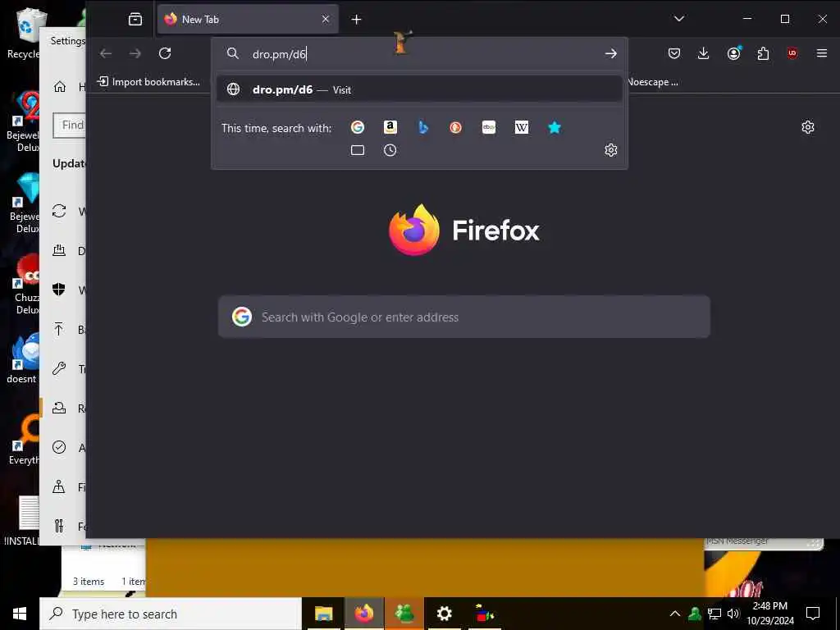Viewport: 840px width, 630px height.
Task: Search this time with Amazon
Action: coord(390,127)
